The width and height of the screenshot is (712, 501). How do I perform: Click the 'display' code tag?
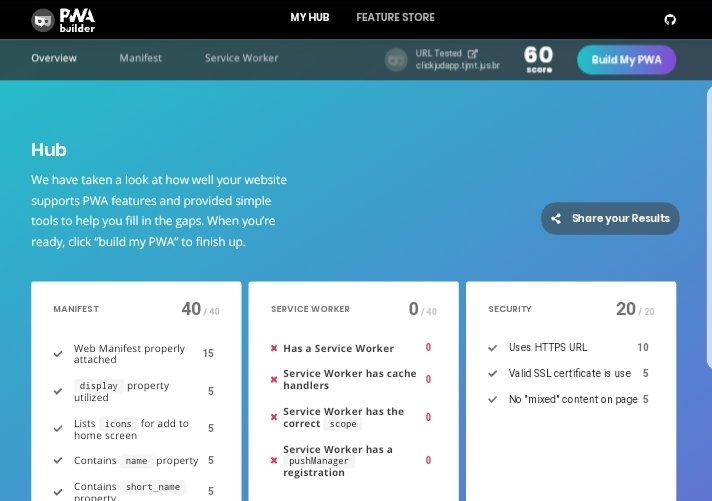point(99,386)
